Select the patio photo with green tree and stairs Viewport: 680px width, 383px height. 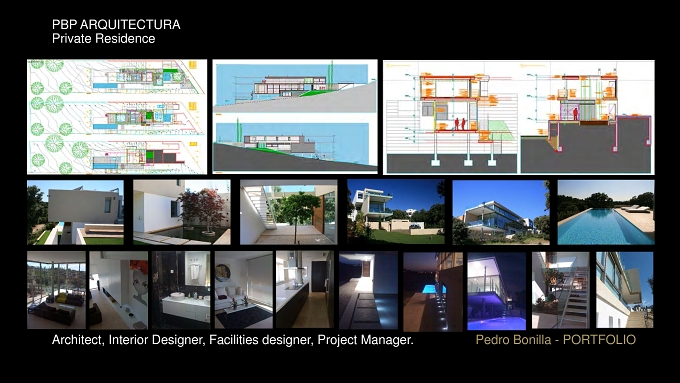(288, 213)
